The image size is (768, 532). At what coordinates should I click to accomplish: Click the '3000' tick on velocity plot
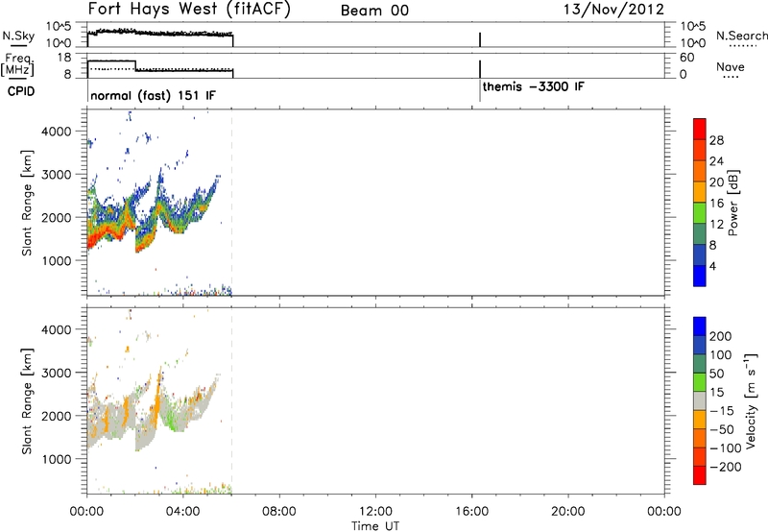click(x=57, y=373)
